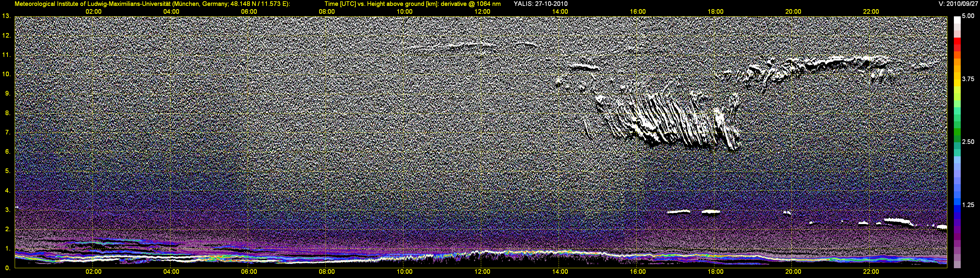Click the 3.75 color scale value
The width and height of the screenshot is (980, 278).
(968, 79)
